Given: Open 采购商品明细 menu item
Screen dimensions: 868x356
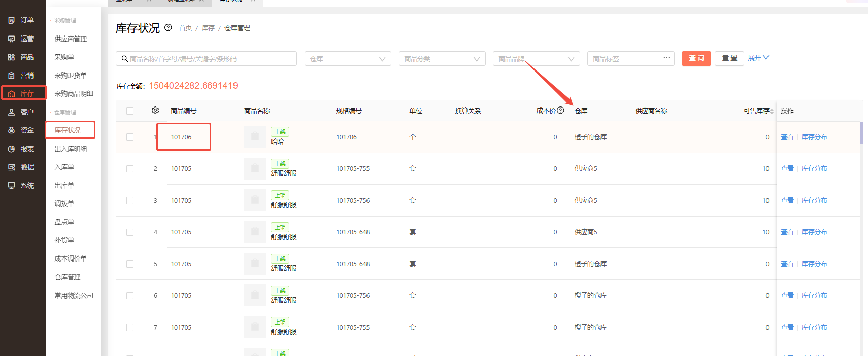Looking at the screenshot, I should [74, 93].
